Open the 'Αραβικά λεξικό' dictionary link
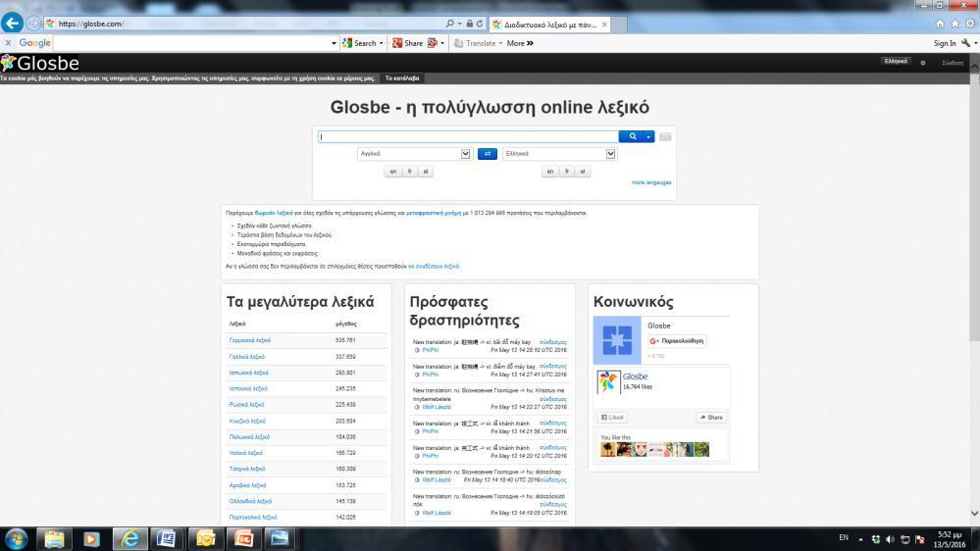 click(x=247, y=485)
